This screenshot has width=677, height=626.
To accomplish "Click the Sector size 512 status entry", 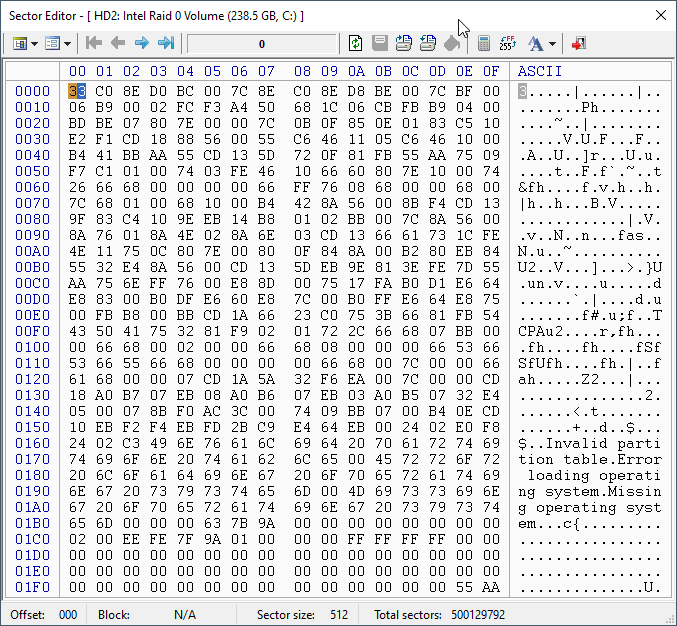I will (302, 614).
